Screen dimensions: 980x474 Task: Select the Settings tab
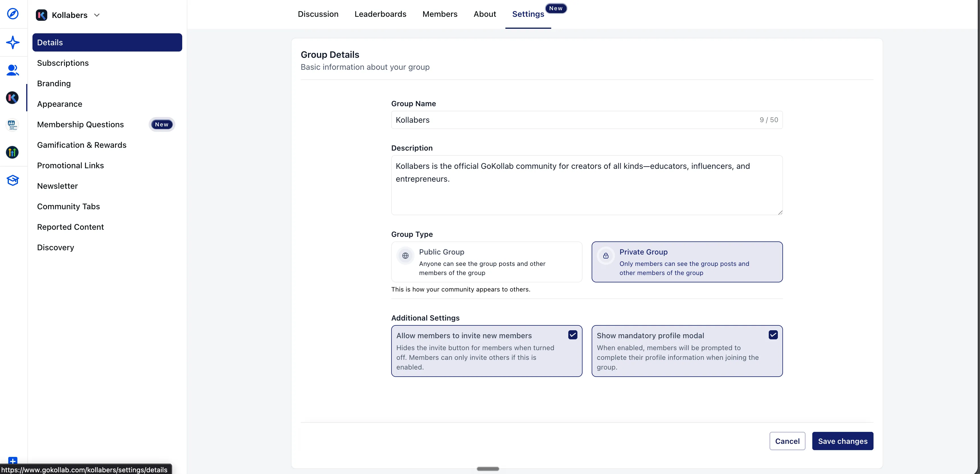[528, 14]
